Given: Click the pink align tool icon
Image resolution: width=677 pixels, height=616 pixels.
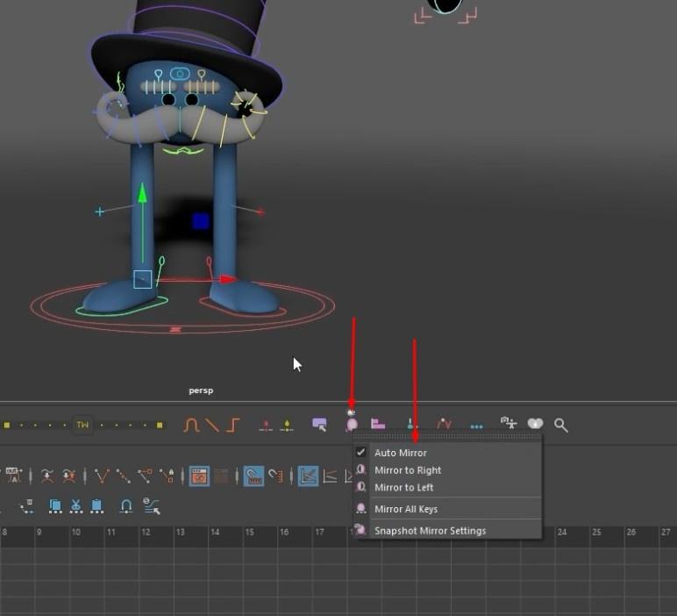Looking at the screenshot, I should tap(378, 424).
